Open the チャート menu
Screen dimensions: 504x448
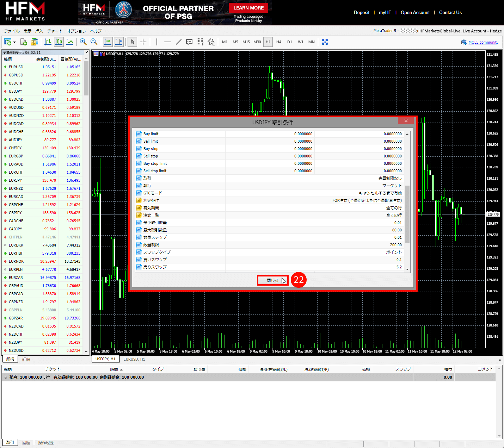pyautogui.click(x=55, y=31)
